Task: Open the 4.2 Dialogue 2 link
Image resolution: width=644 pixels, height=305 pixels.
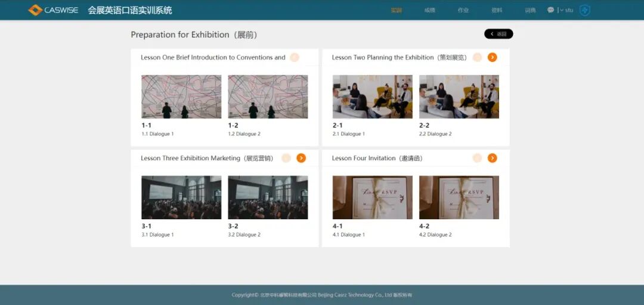Action: pyautogui.click(x=435, y=235)
